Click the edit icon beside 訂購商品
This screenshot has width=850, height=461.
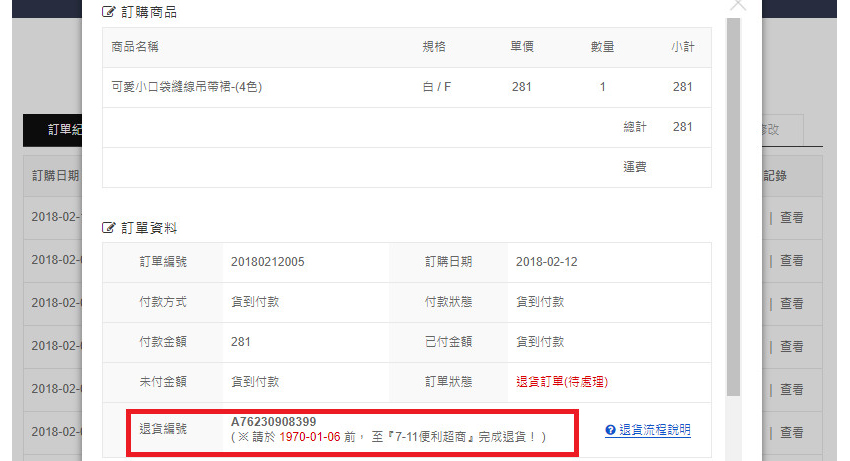coord(109,13)
